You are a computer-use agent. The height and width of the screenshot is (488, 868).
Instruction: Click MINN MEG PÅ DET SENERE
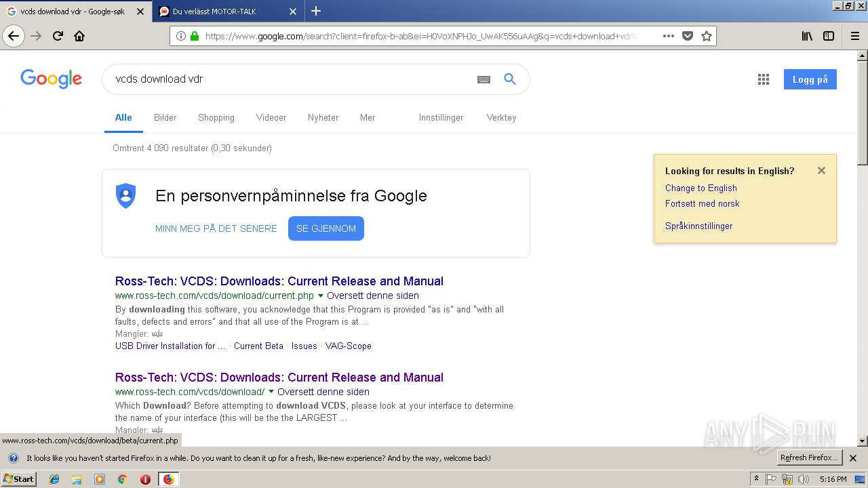(x=216, y=228)
